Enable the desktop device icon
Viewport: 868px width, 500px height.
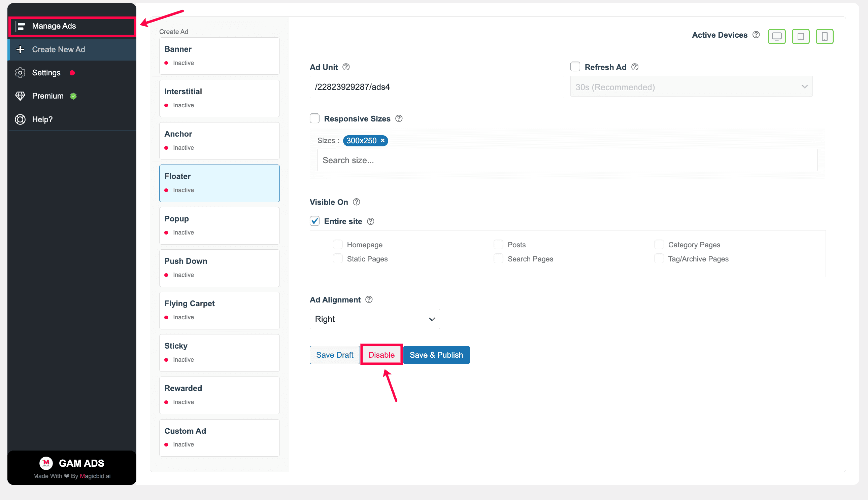(x=777, y=36)
